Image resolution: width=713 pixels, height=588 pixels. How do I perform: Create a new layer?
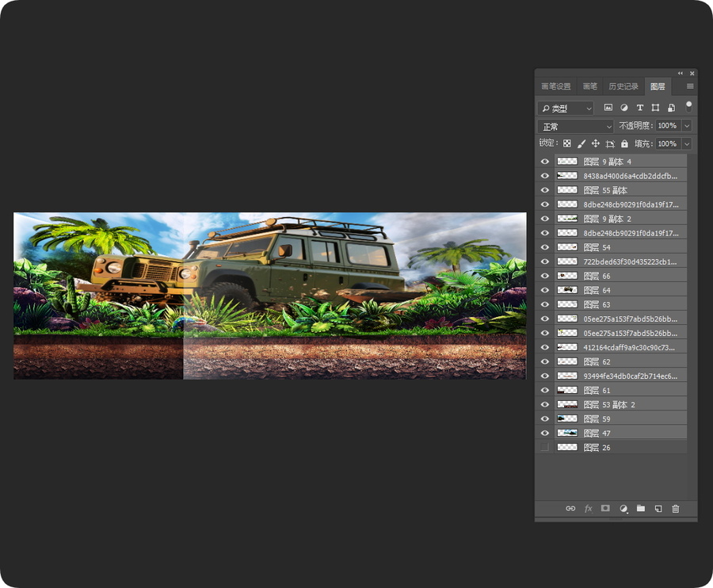658,509
